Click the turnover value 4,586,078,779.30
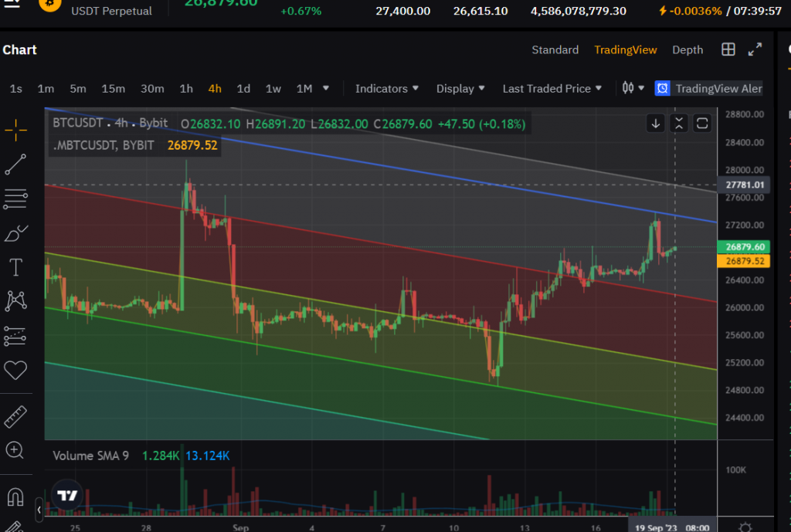The height and width of the screenshot is (532, 791). click(x=579, y=11)
